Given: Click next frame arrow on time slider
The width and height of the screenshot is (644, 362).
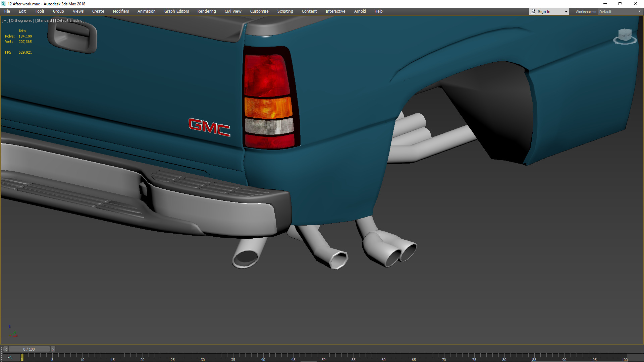Looking at the screenshot, I should coord(53,349).
